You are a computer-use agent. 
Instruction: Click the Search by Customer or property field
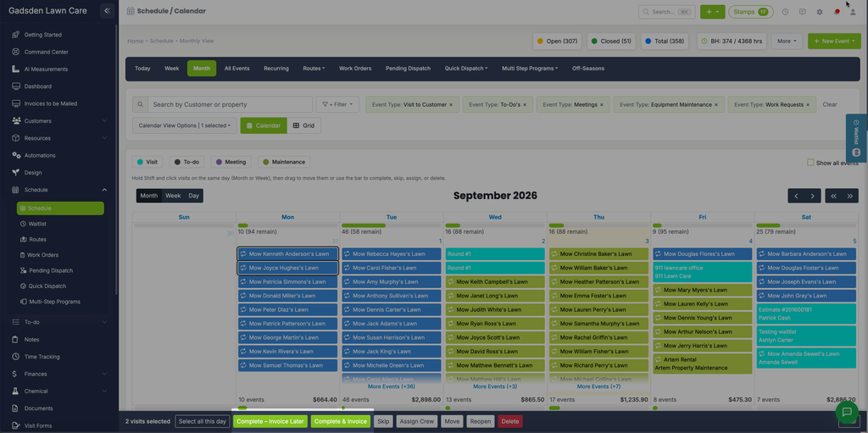(x=230, y=104)
